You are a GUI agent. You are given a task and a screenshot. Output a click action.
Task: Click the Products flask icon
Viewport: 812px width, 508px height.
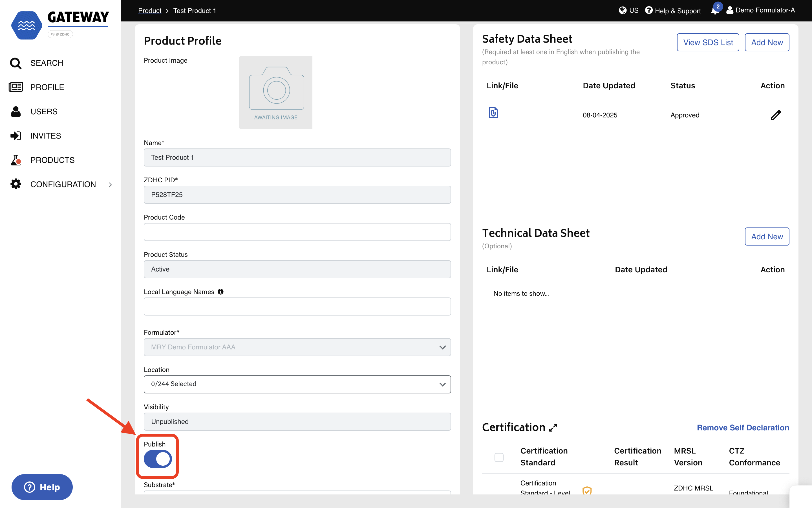16,160
